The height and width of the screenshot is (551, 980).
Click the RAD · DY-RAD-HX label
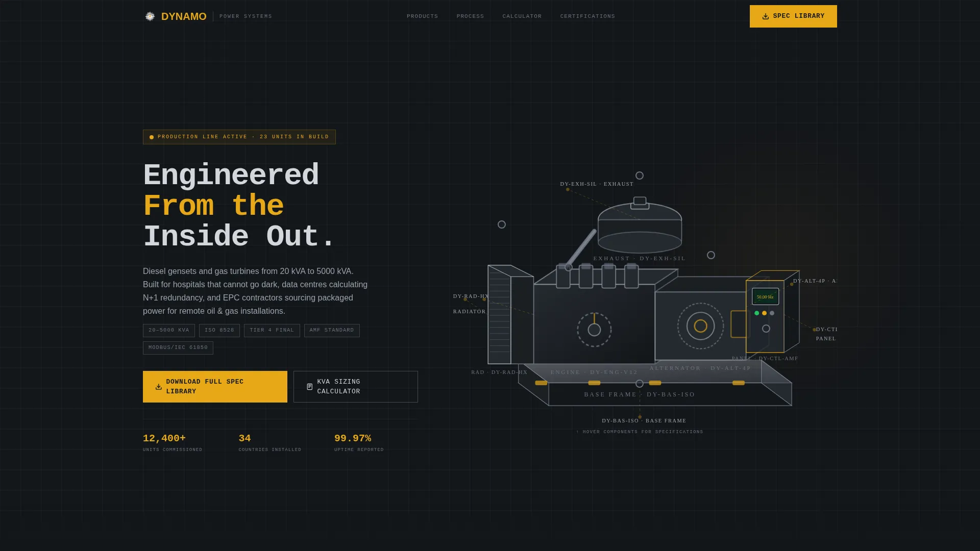[x=499, y=372]
